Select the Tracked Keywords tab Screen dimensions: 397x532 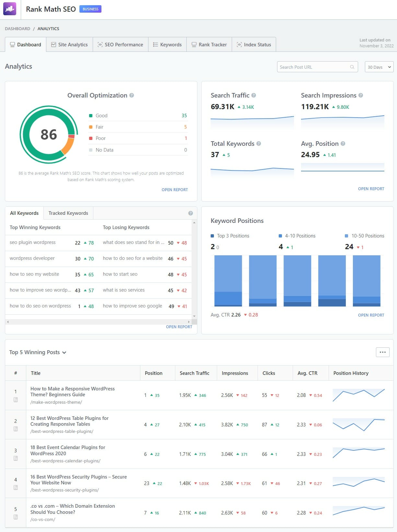[68, 213]
